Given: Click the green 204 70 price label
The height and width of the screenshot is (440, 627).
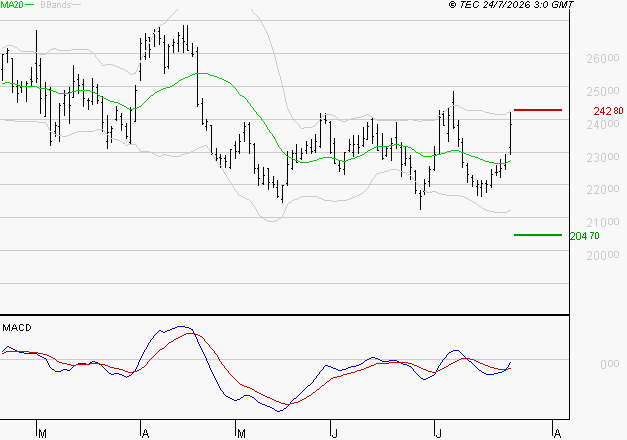Looking at the screenshot, I should coord(585,236).
